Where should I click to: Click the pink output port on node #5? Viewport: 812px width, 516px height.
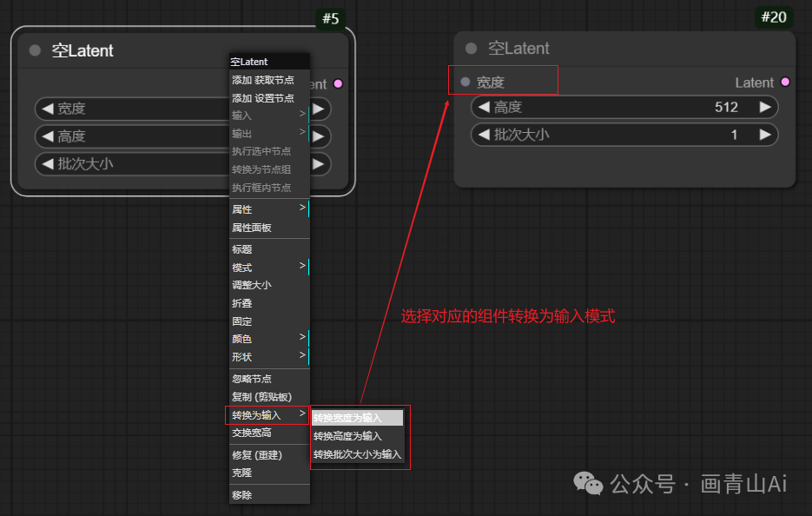click(338, 83)
